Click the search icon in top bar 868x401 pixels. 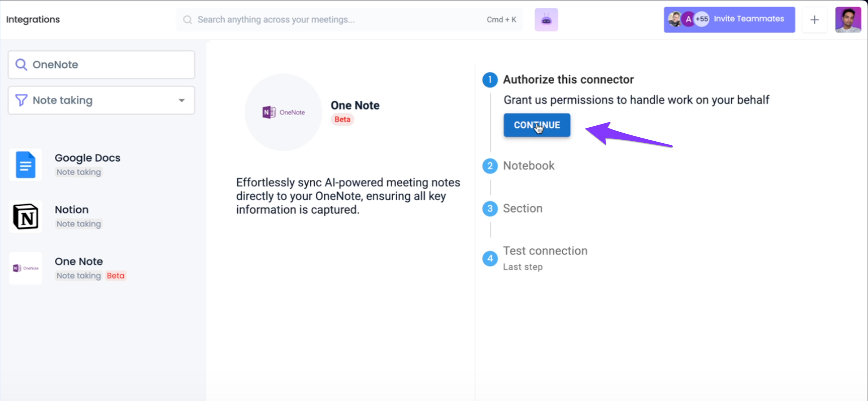click(x=187, y=19)
